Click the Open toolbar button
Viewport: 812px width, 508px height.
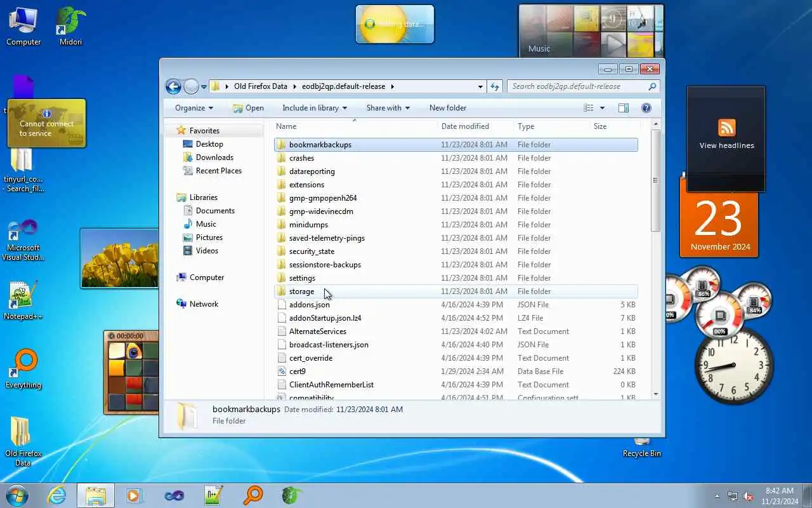(x=248, y=108)
